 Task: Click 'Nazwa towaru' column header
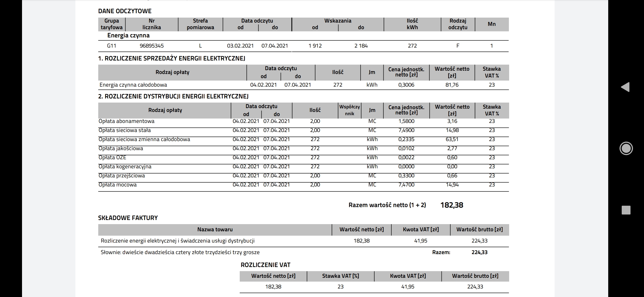tap(215, 229)
